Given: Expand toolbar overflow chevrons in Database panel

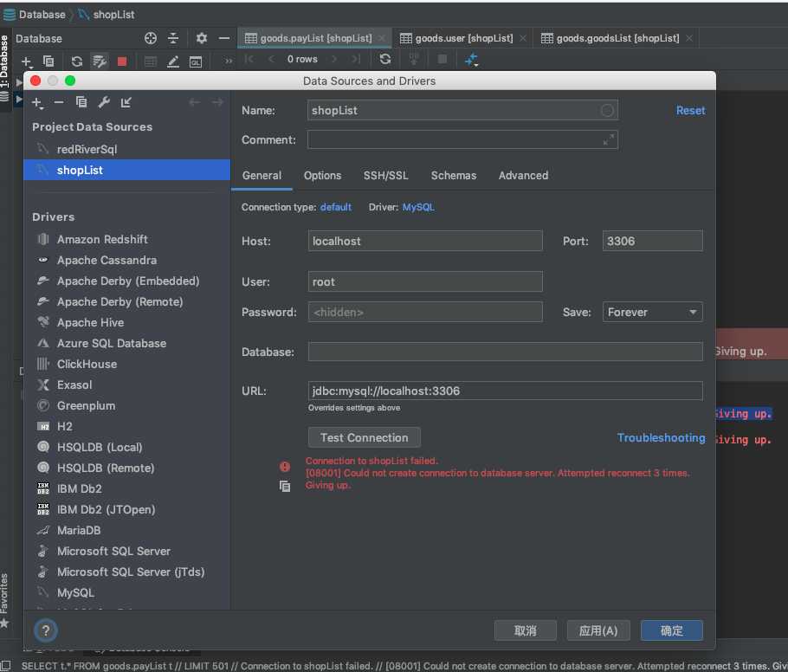Looking at the screenshot, I should (x=229, y=61).
